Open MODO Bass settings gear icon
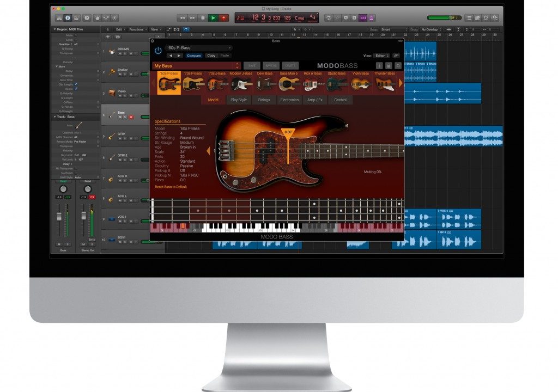 click(398, 66)
